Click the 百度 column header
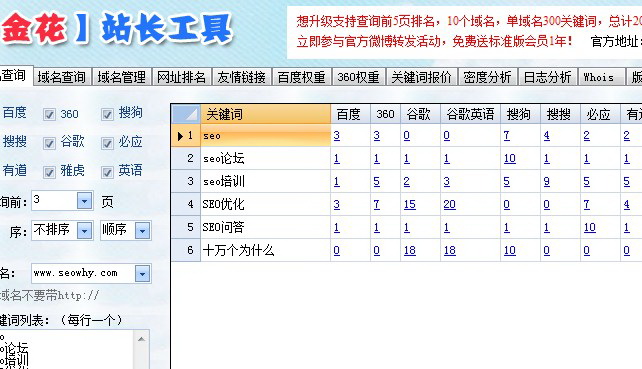This screenshot has width=642, height=369. point(350,114)
